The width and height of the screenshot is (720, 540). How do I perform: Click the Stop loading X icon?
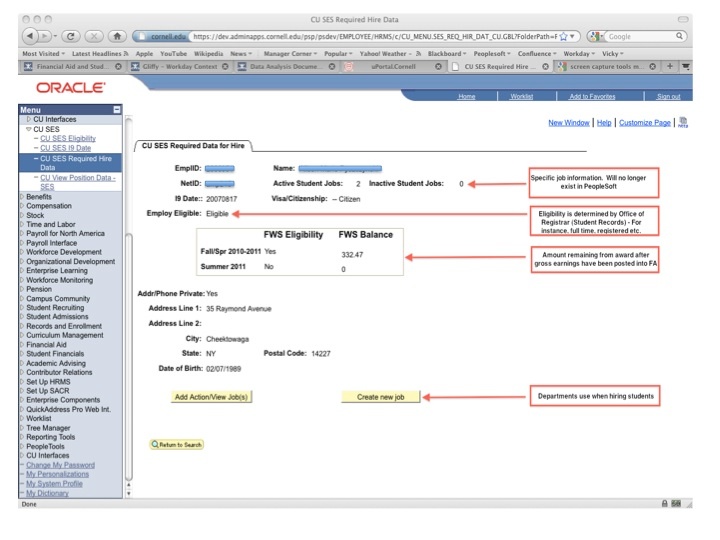[x=94, y=36]
